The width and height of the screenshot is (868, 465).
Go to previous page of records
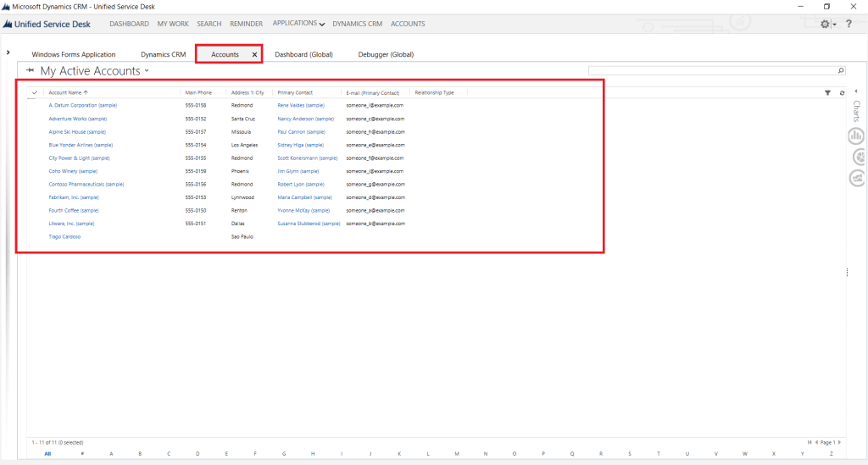click(816, 442)
